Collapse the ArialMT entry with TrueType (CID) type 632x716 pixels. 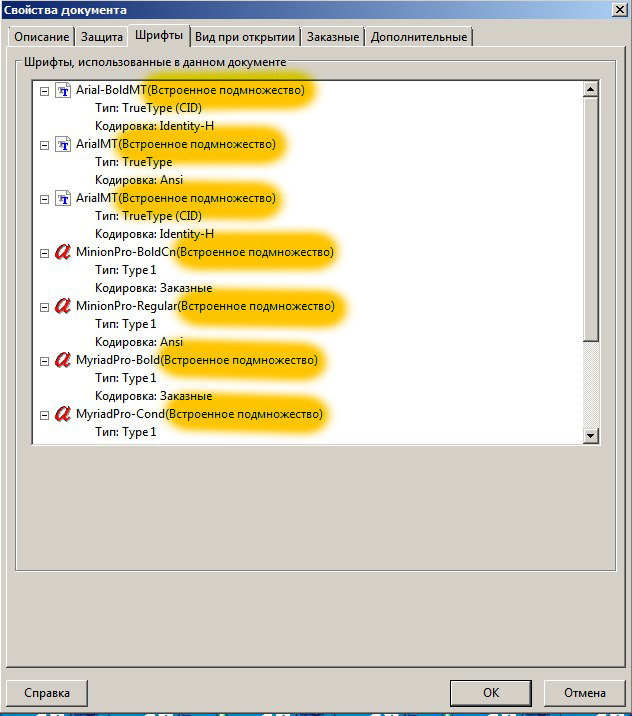point(44,199)
